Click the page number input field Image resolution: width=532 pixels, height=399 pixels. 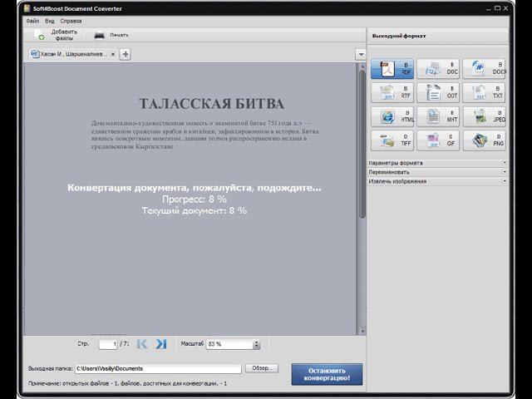click(x=108, y=344)
